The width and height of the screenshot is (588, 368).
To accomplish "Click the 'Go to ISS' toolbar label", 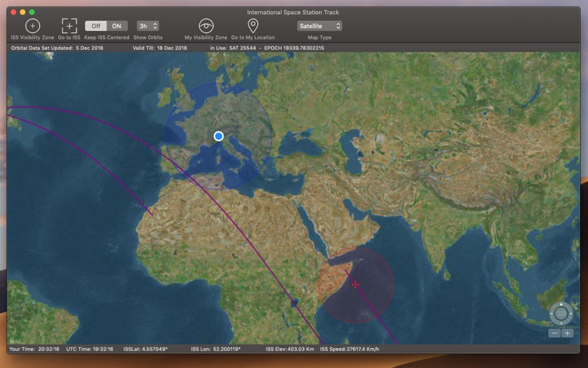I will (69, 38).
